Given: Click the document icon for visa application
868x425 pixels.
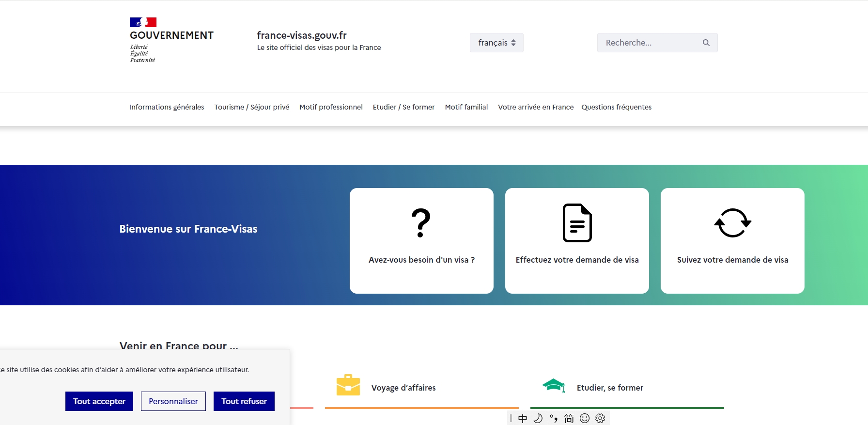Looking at the screenshot, I should 577,223.
